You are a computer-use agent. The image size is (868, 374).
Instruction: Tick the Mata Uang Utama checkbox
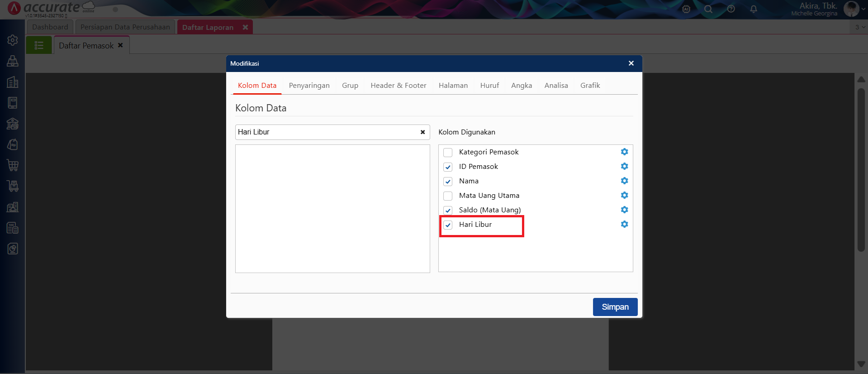pos(448,196)
